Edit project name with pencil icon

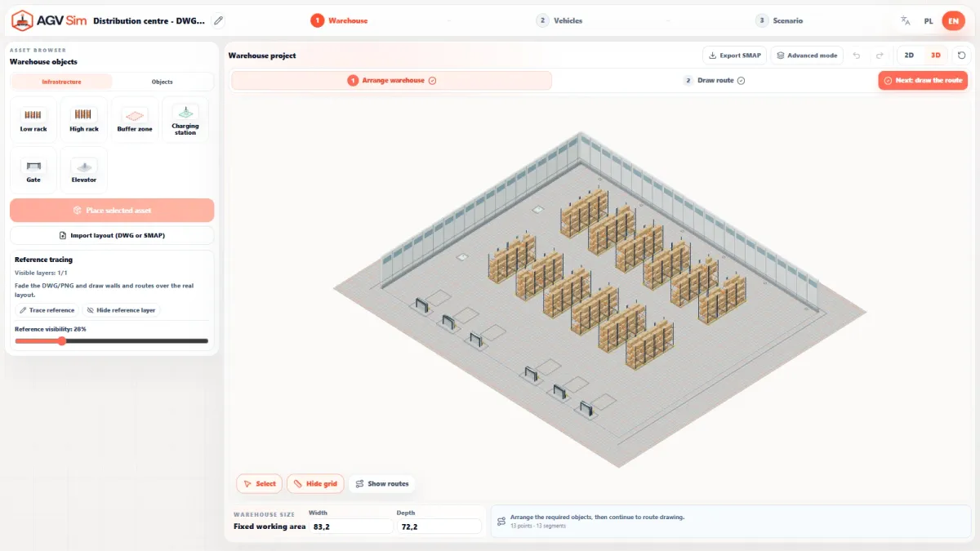coord(218,20)
